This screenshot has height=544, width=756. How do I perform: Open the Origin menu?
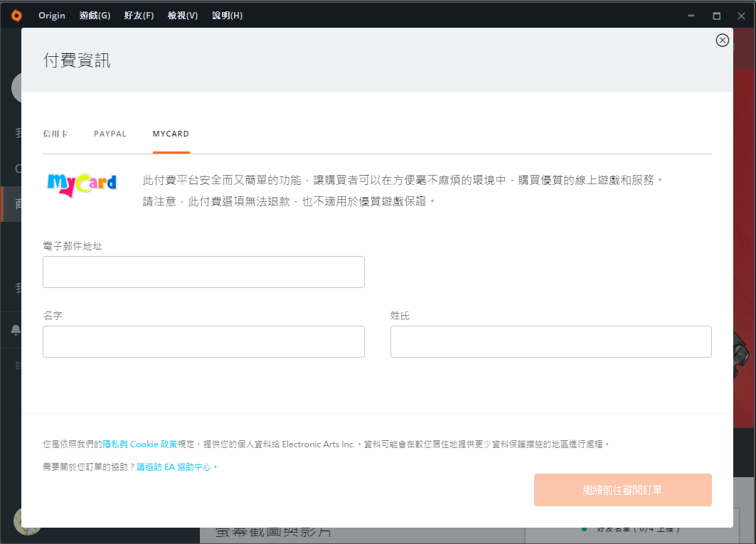[52, 16]
